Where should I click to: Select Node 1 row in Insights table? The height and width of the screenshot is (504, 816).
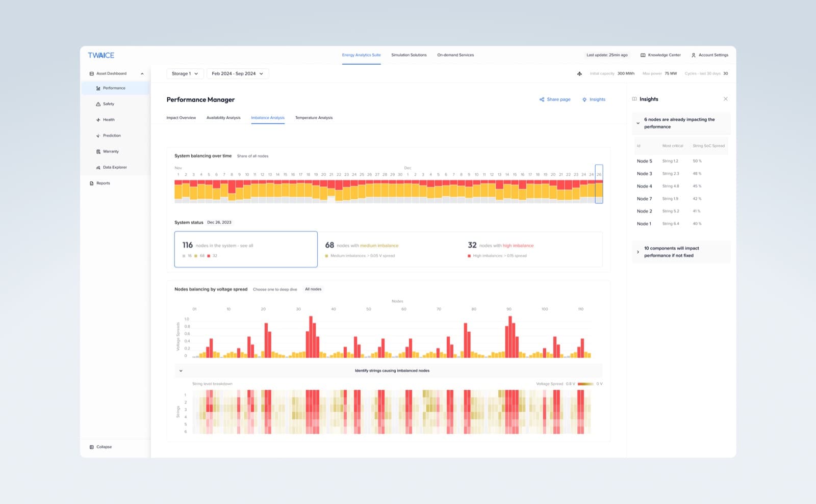(681, 224)
